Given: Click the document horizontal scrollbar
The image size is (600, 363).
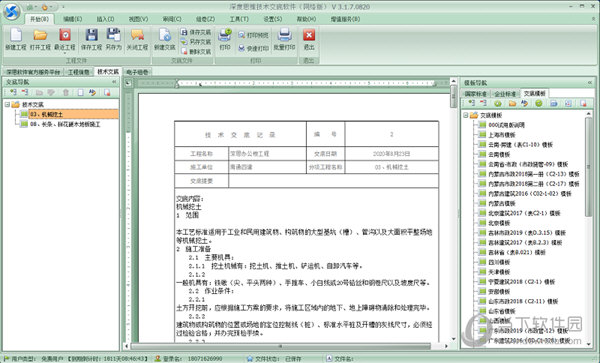Looking at the screenshot, I should click(x=281, y=346).
